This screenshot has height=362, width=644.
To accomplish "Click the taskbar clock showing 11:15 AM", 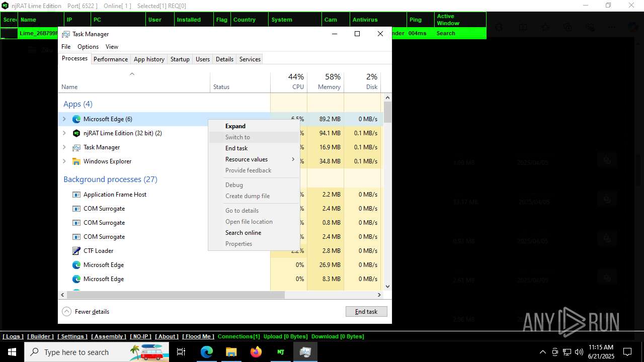I will pyautogui.click(x=601, y=352).
